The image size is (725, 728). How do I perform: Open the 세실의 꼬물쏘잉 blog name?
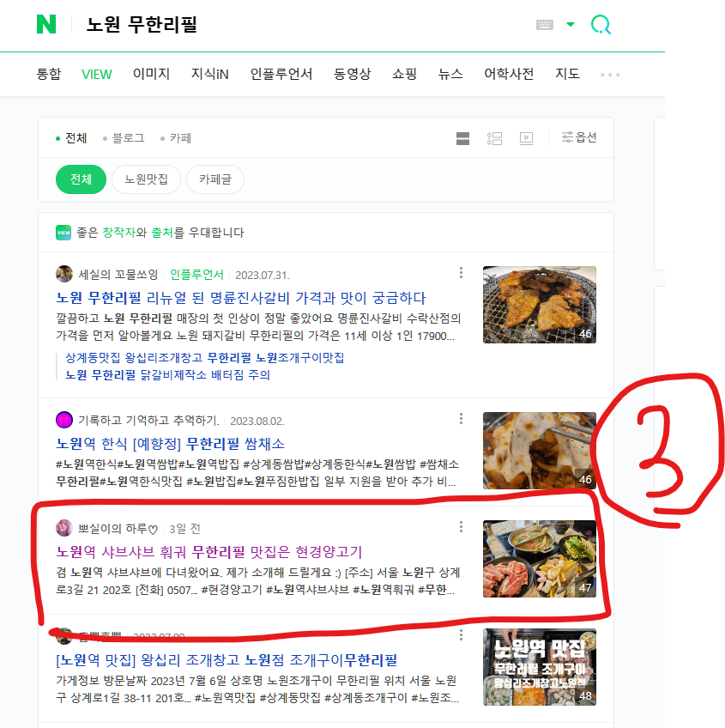(x=118, y=275)
